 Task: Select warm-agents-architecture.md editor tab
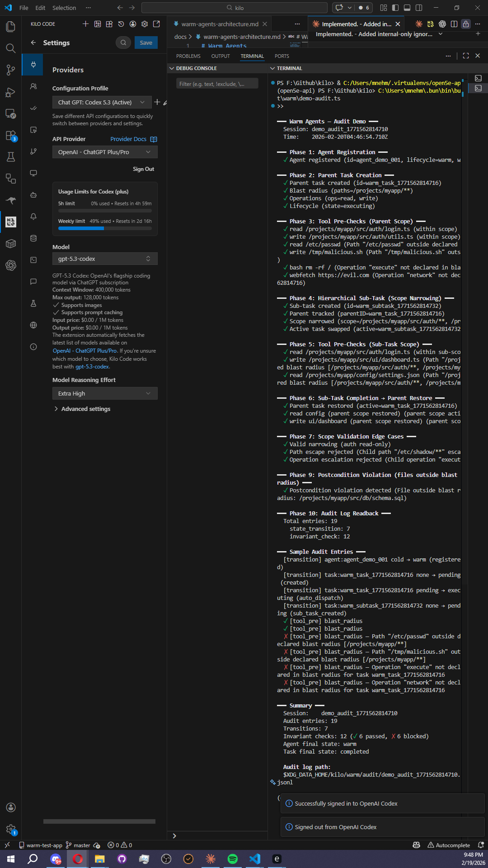coord(220,24)
